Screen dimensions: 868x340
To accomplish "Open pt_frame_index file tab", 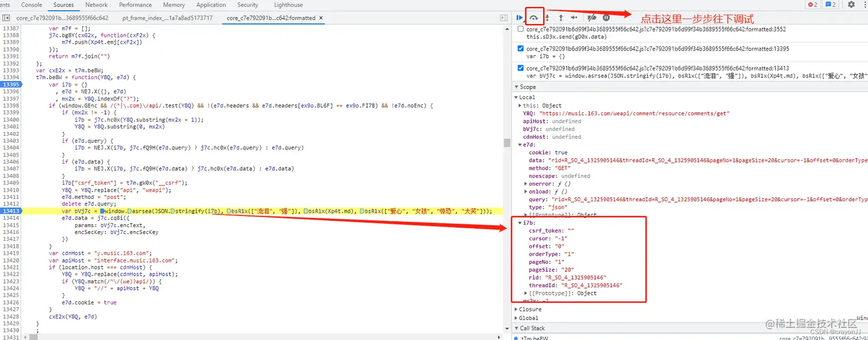I will 168,18.
